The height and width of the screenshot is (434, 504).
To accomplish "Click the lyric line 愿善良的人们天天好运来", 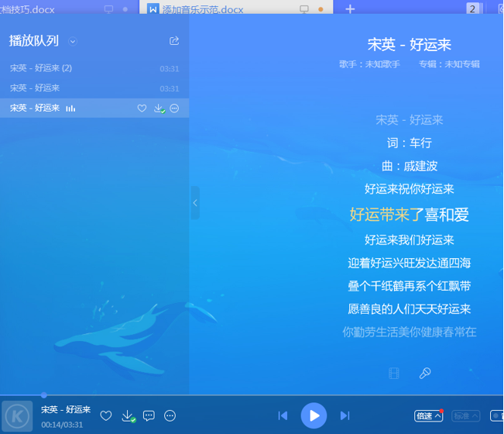I will [410, 309].
